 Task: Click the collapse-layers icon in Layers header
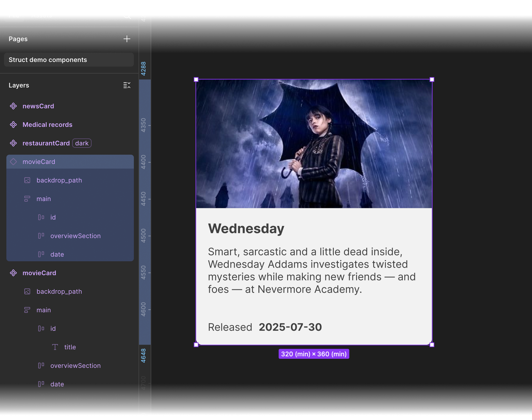(127, 85)
